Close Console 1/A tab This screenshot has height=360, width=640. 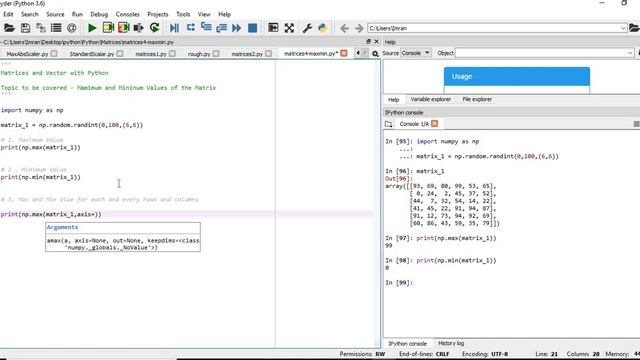tap(434, 124)
